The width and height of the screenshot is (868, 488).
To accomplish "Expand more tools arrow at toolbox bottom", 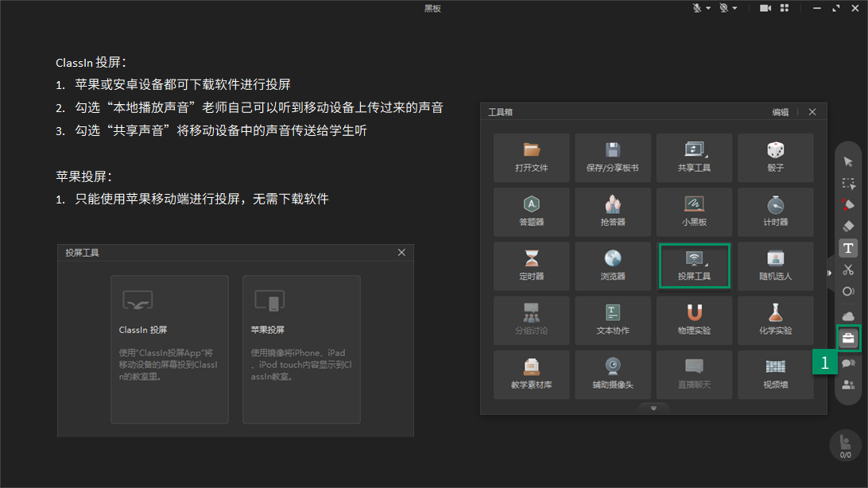I will [653, 409].
